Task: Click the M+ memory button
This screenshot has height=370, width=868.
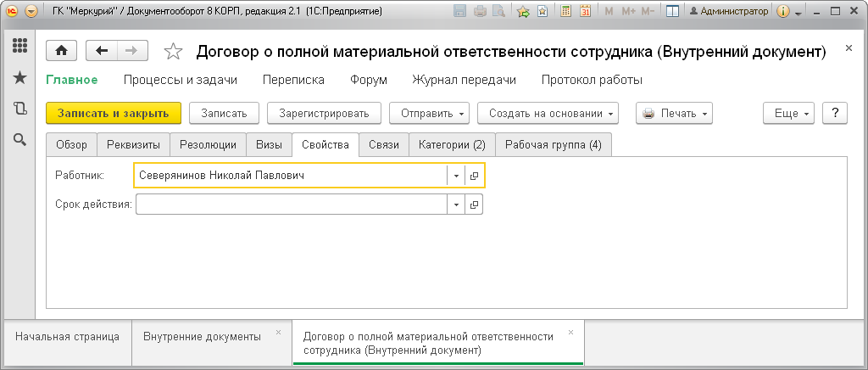Action: [x=628, y=11]
